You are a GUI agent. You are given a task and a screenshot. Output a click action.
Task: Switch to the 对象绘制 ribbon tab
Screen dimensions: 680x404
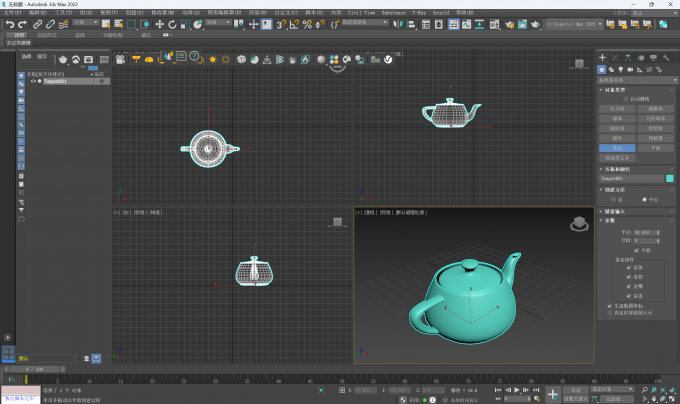coord(113,35)
